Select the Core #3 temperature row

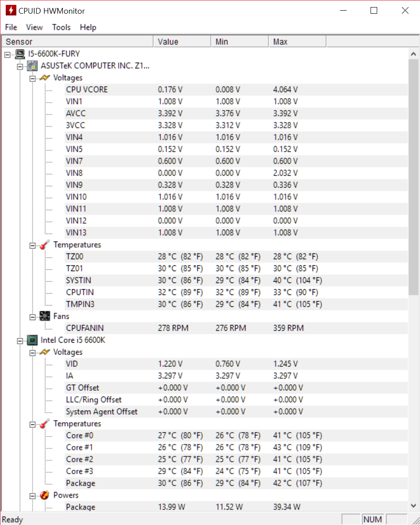click(x=236, y=472)
